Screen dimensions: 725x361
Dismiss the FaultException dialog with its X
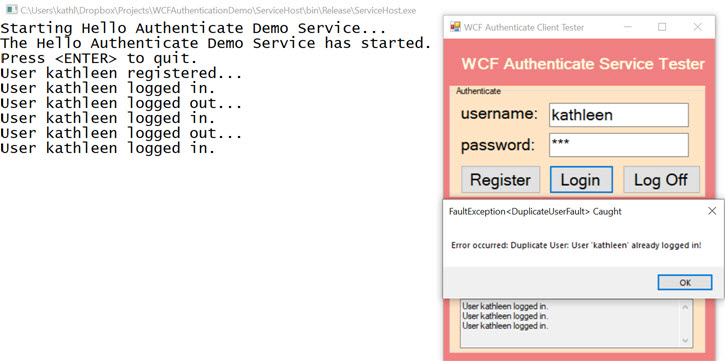(712, 211)
